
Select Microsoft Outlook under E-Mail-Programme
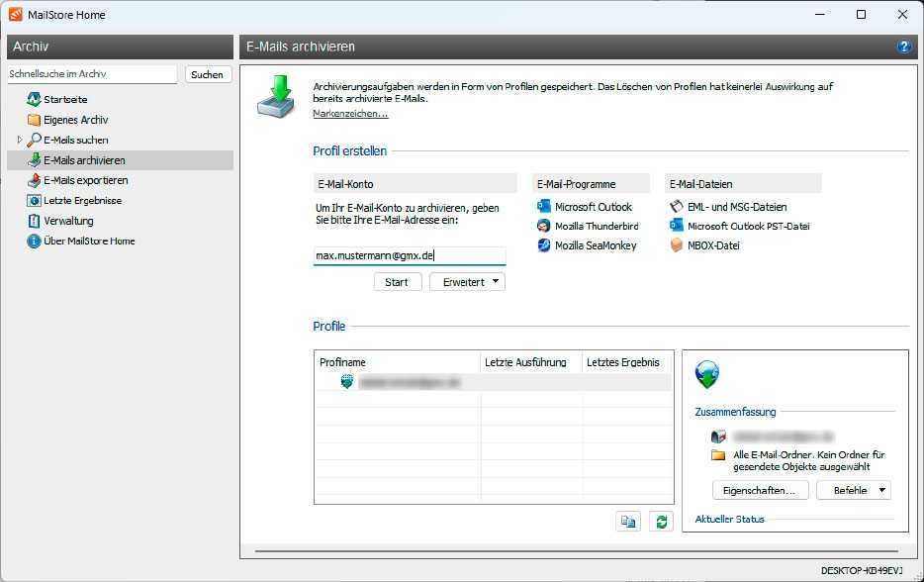tap(594, 207)
